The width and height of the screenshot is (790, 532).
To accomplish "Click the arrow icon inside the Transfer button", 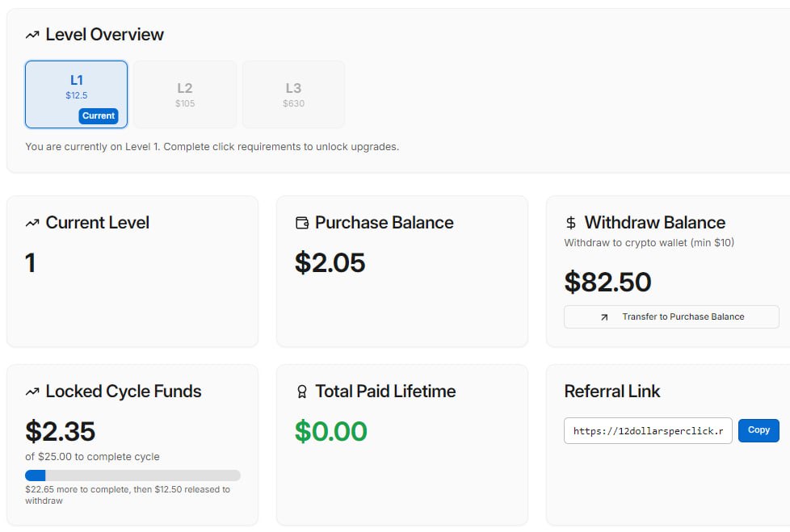I will [604, 317].
